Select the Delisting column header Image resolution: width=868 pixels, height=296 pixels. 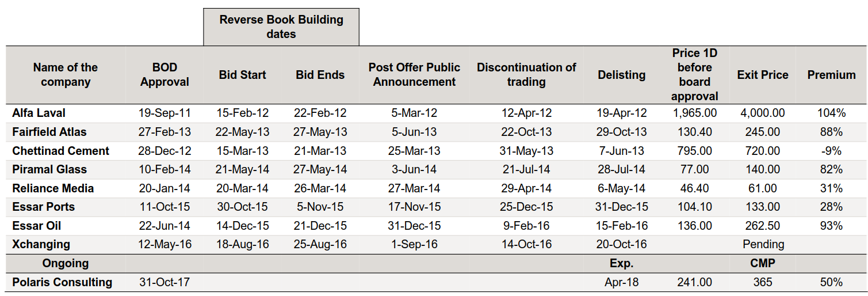coord(621,75)
